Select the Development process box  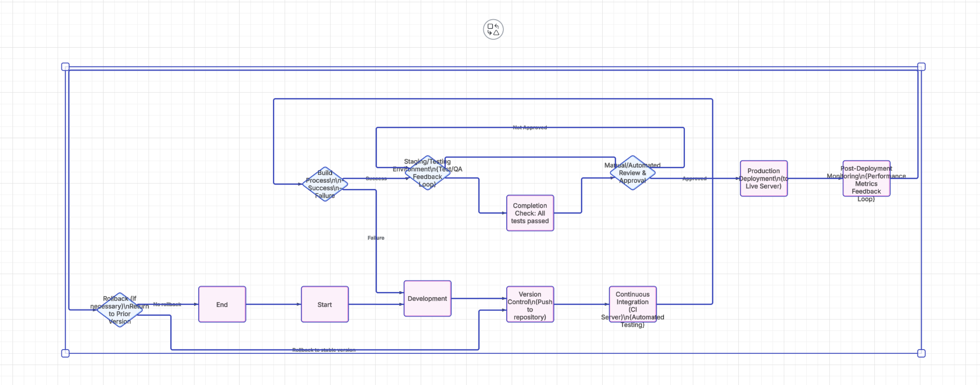[427, 299]
